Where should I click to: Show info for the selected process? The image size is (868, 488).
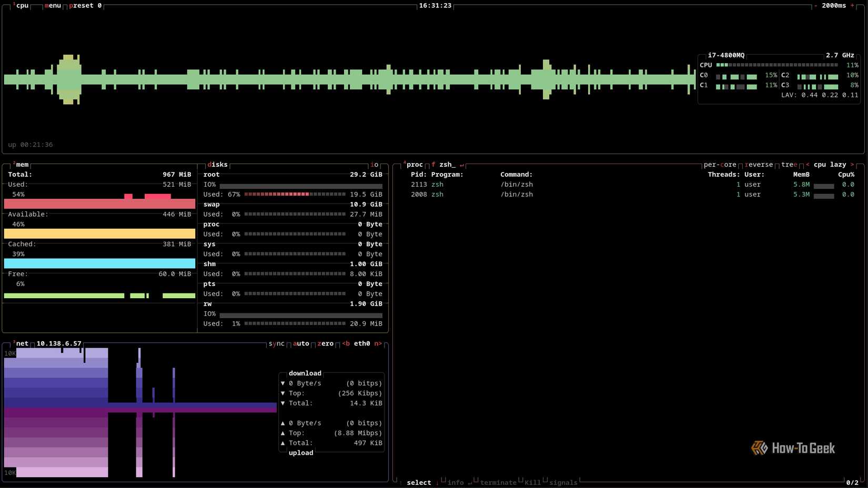(455, 482)
